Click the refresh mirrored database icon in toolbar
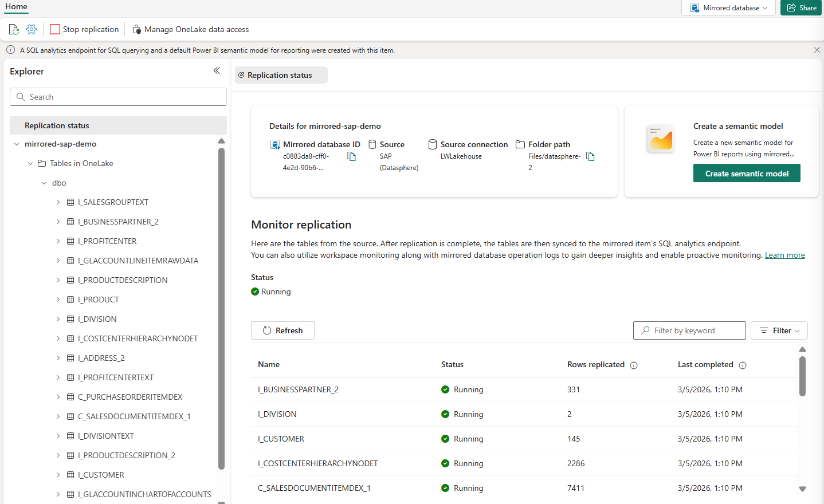 [13, 29]
